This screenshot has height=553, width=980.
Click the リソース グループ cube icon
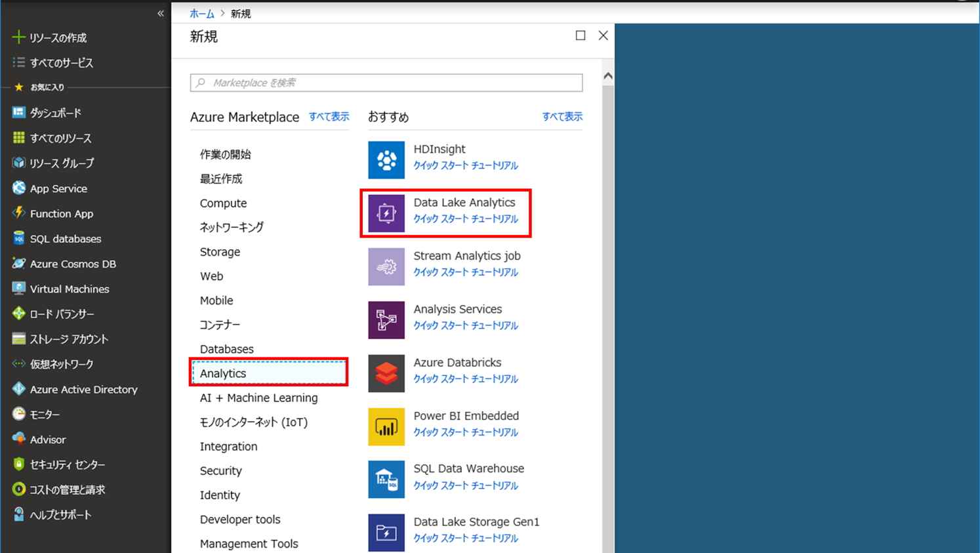click(x=18, y=163)
